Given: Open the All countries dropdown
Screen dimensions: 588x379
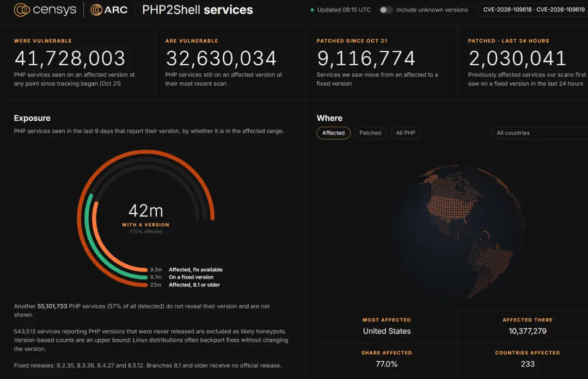Looking at the screenshot, I should tap(540, 133).
